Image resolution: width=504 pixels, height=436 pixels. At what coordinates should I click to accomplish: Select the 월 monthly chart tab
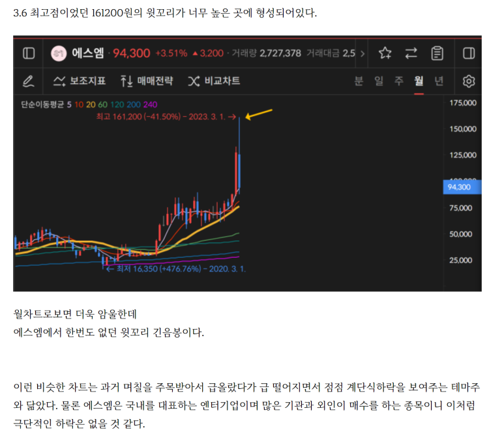click(x=419, y=81)
